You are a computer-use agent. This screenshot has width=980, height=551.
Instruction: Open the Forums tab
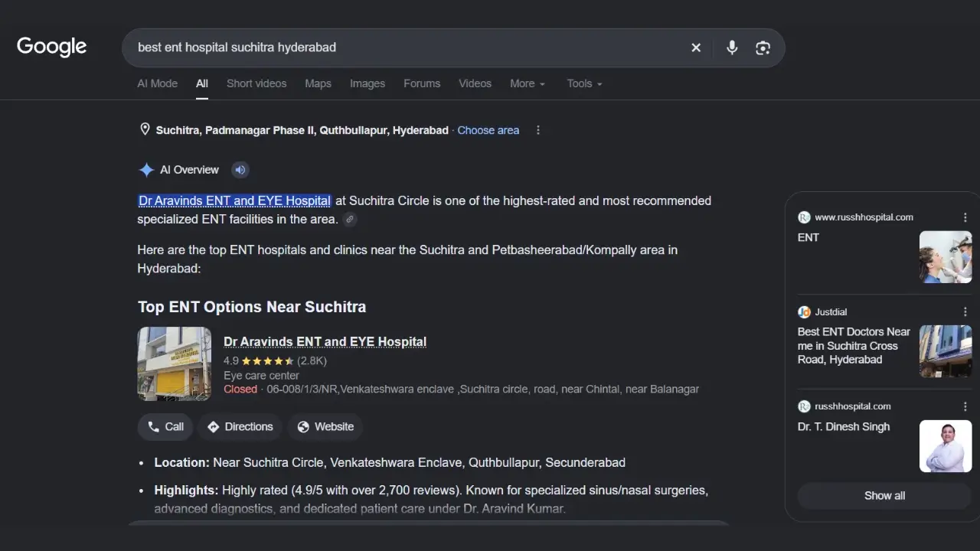422,83
